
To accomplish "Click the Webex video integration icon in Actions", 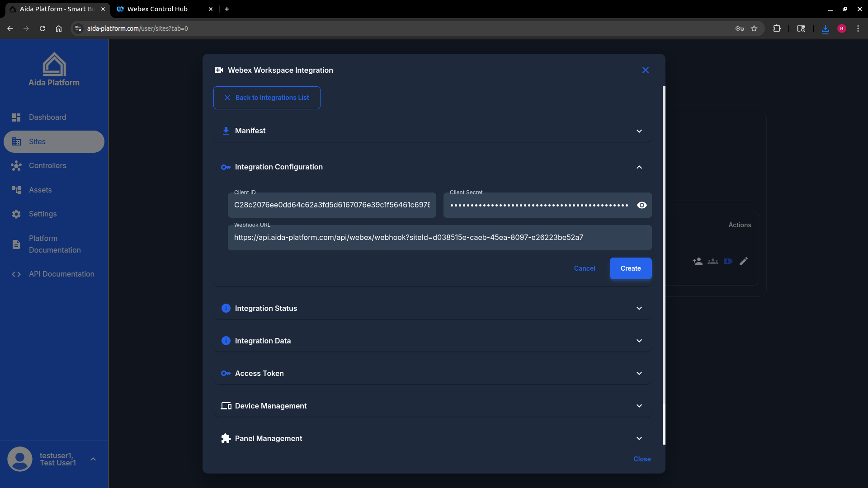I will pyautogui.click(x=728, y=261).
